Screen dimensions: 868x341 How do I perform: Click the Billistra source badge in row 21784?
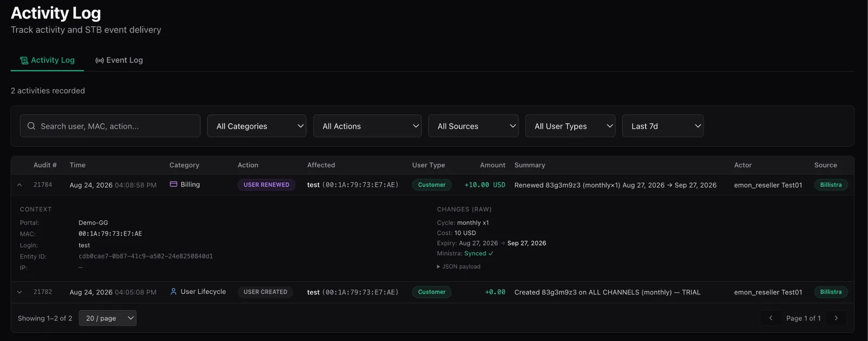pos(831,185)
